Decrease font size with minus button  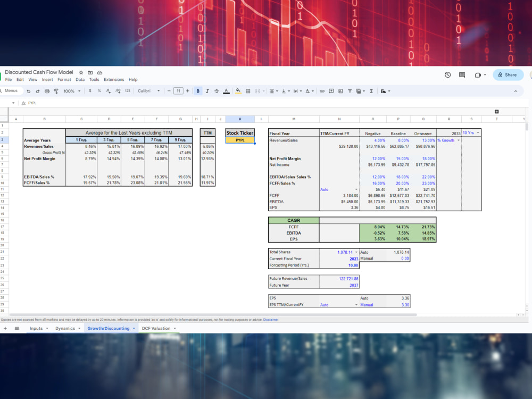(169, 91)
